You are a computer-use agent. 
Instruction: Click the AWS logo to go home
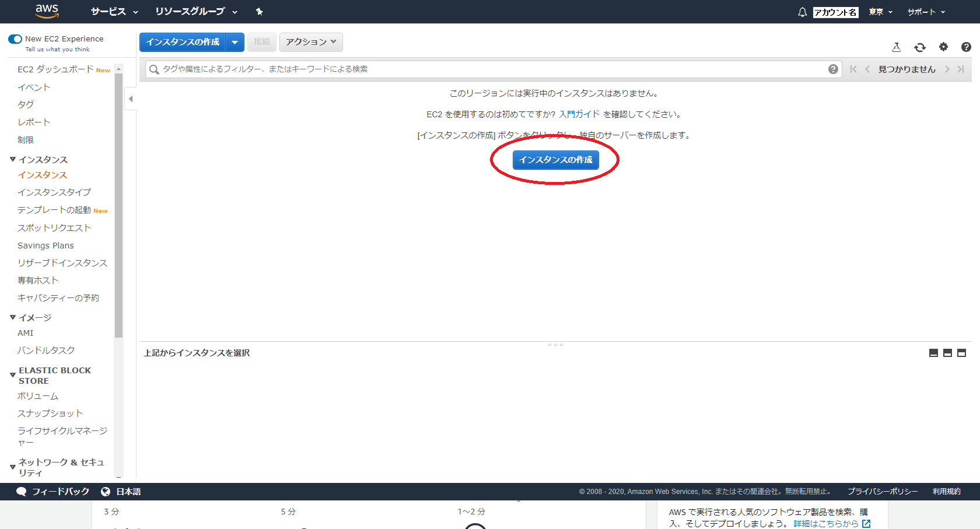[x=47, y=11]
